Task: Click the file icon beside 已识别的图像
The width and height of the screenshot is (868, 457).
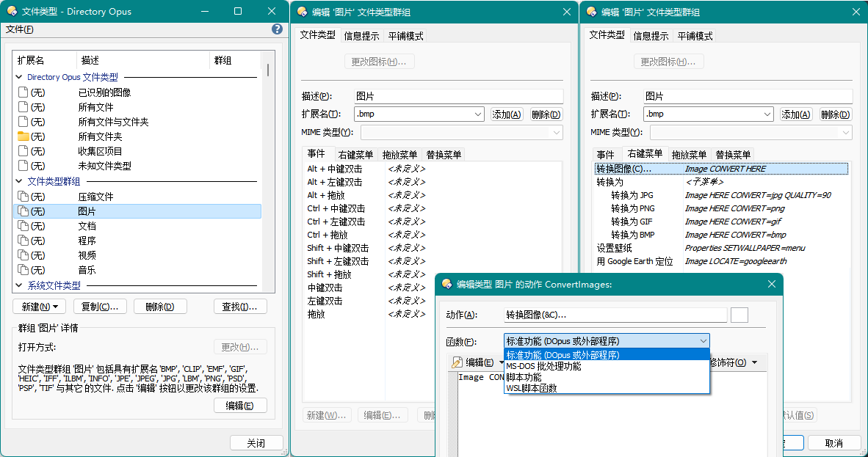Action: coord(23,92)
